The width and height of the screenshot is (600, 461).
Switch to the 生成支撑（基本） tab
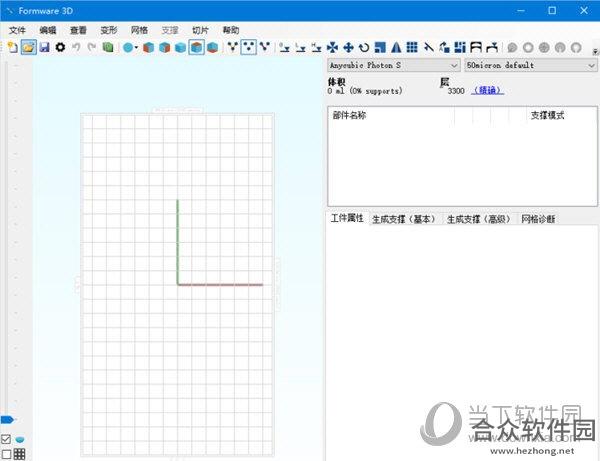point(404,219)
